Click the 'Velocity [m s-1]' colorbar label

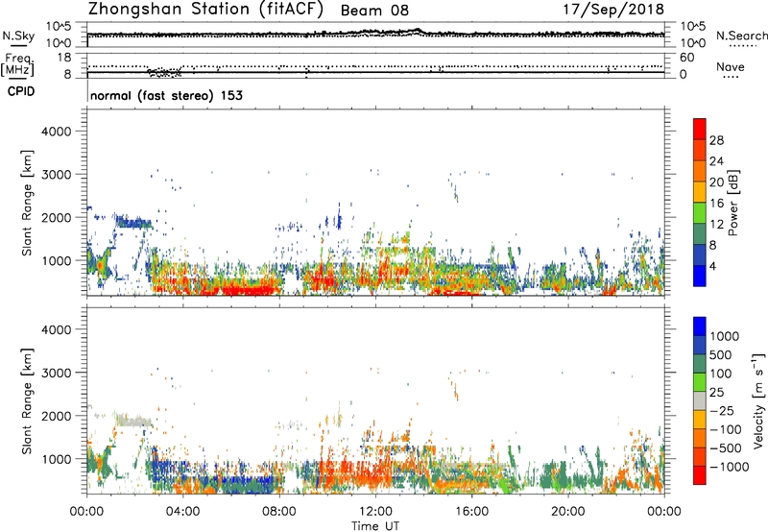pyautogui.click(x=758, y=400)
